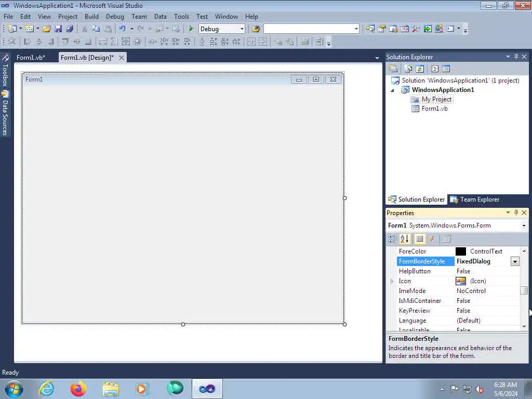532x399 pixels.
Task: Toggle the Properties list view button
Action: (x=420, y=239)
